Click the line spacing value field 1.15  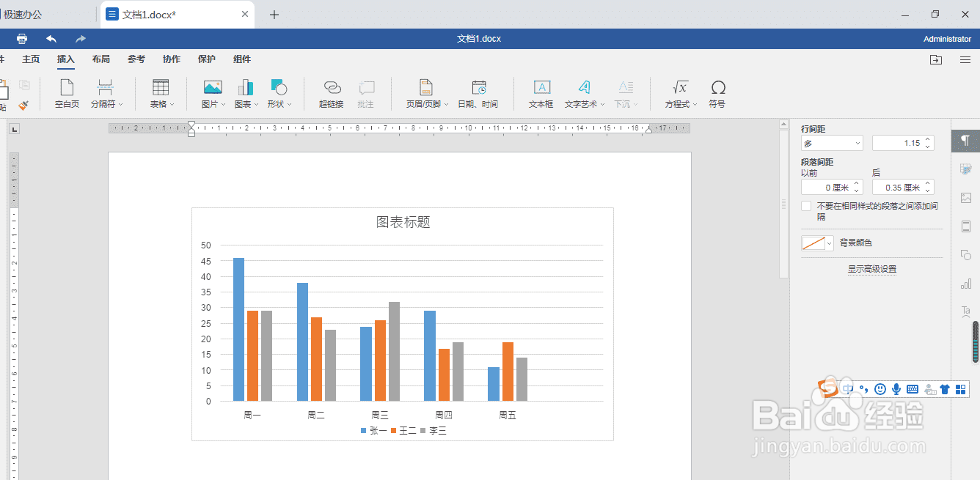pos(897,143)
